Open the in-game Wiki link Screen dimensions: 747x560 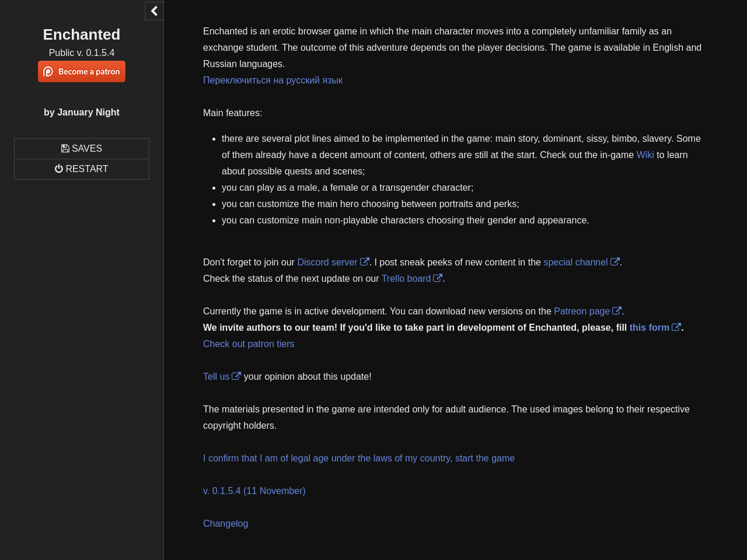pyautogui.click(x=645, y=155)
